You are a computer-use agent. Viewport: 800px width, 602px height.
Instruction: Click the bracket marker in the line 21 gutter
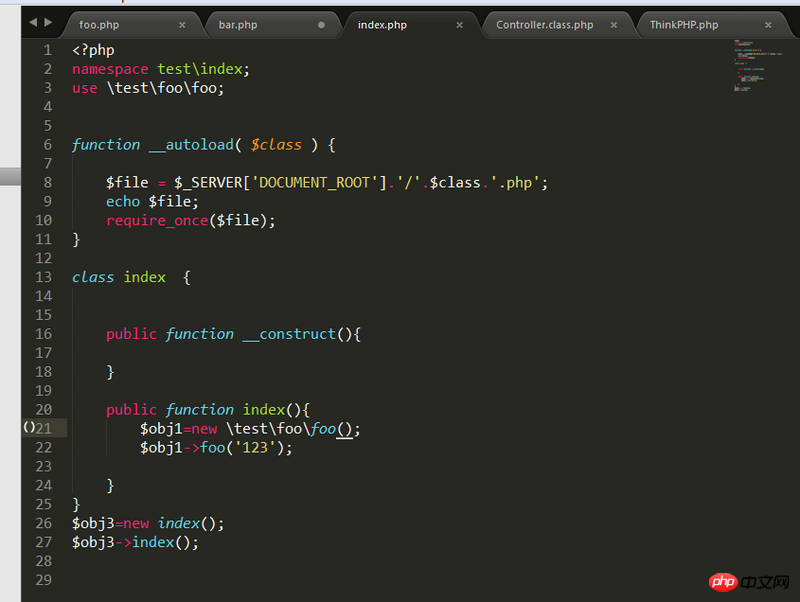point(29,428)
